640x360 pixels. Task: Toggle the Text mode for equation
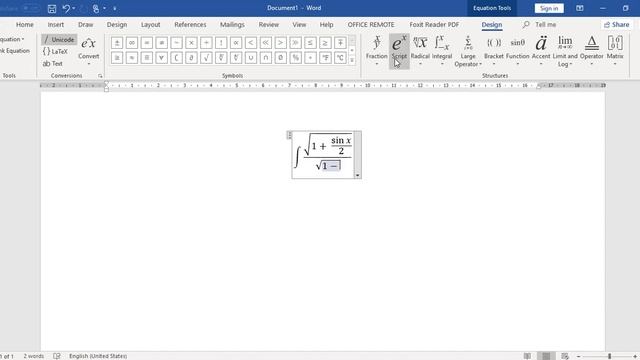(53, 64)
